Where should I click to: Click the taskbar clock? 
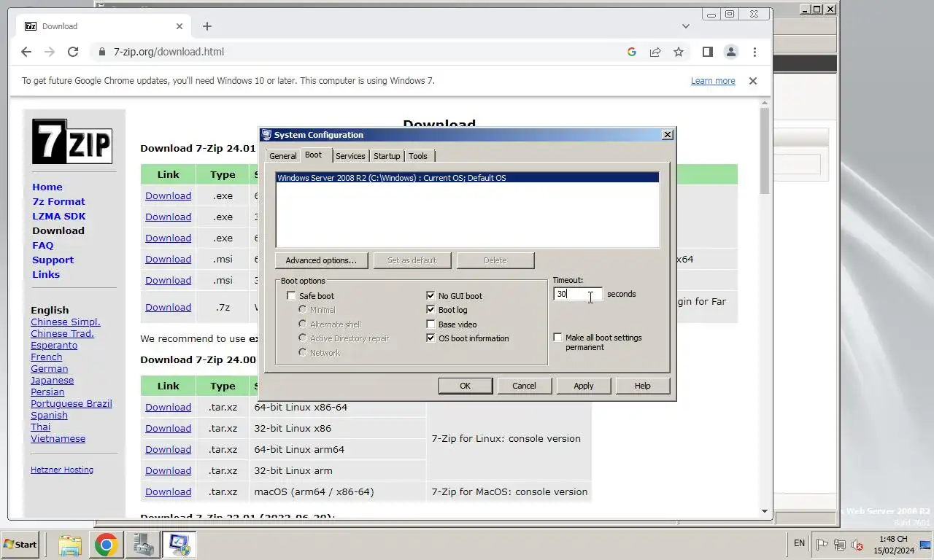(893, 545)
